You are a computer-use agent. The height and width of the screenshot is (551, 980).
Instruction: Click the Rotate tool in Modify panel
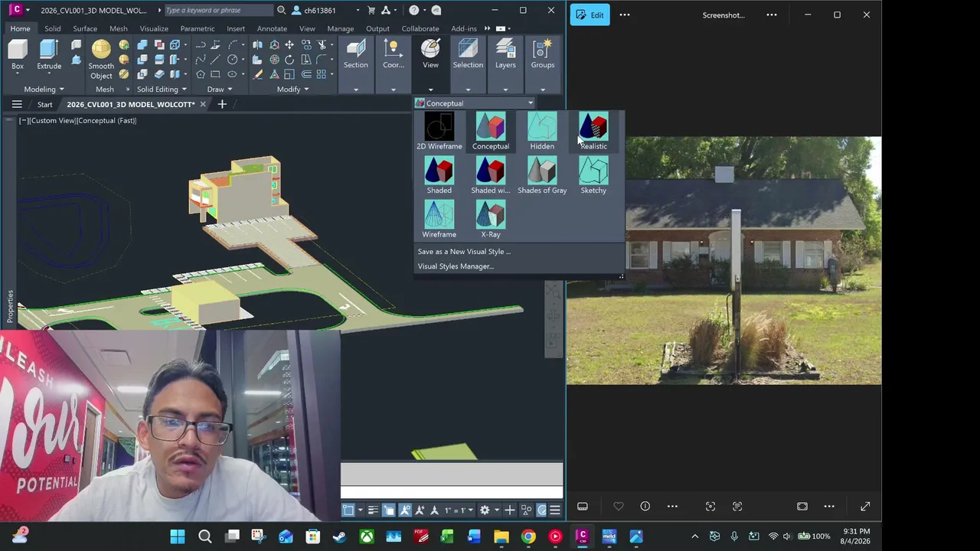point(289,60)
